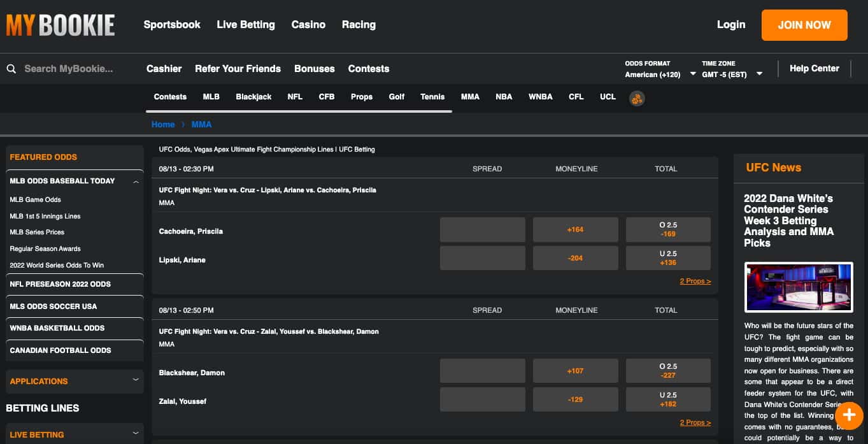Click the search magnifier icon
This screenshot has width=868, height=444.
(11, 69)
